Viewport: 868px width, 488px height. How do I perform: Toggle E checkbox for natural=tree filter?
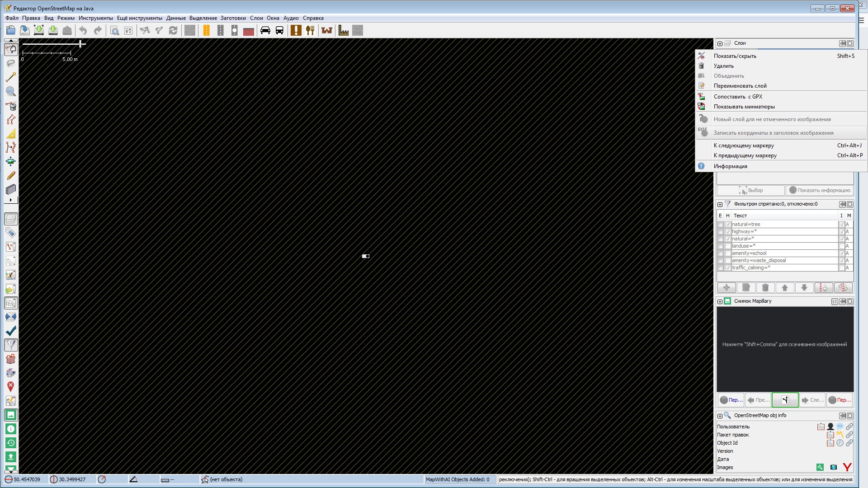[x=721, y=224]
